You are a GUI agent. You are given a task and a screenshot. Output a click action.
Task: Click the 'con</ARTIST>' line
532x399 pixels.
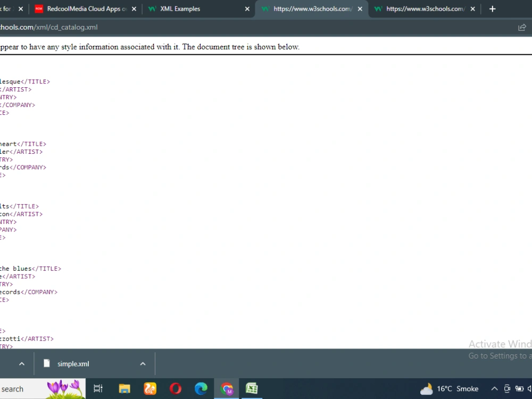21,214
